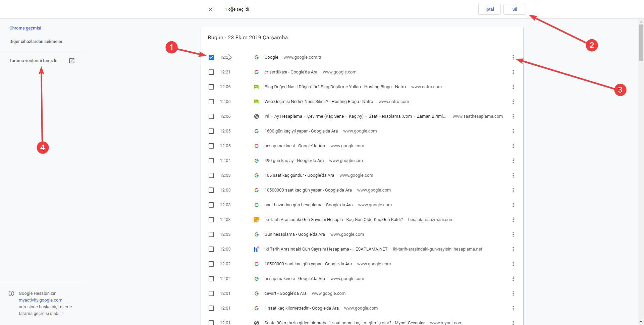This screenshot has width=644, height=325.
Task: Close the selection bar with the X icon
Action: click(211, 9)
